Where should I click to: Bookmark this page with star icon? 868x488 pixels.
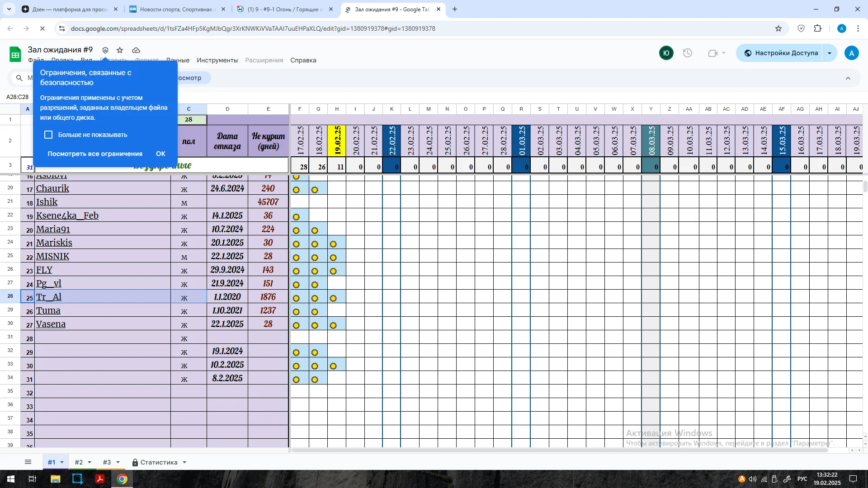click(x=778, y=28)
